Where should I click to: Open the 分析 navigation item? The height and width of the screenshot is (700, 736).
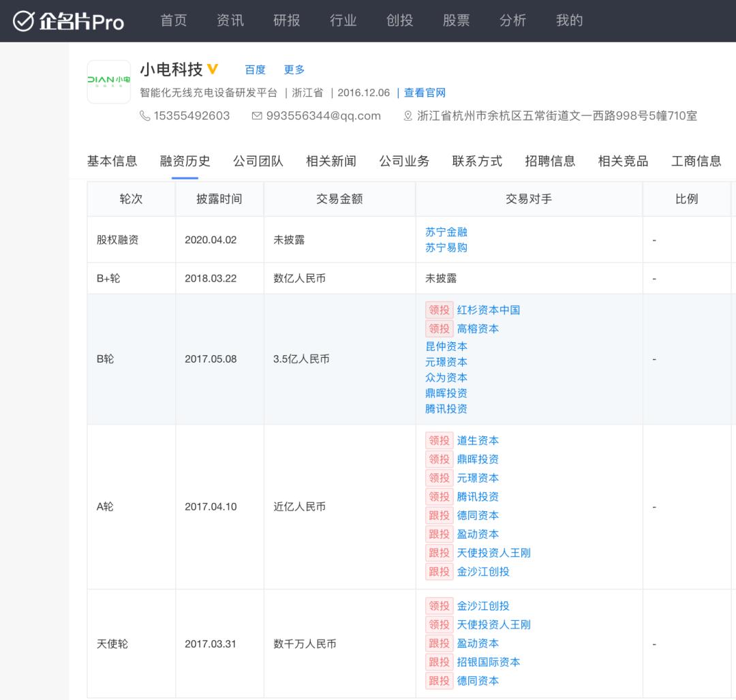pos(513,20)
